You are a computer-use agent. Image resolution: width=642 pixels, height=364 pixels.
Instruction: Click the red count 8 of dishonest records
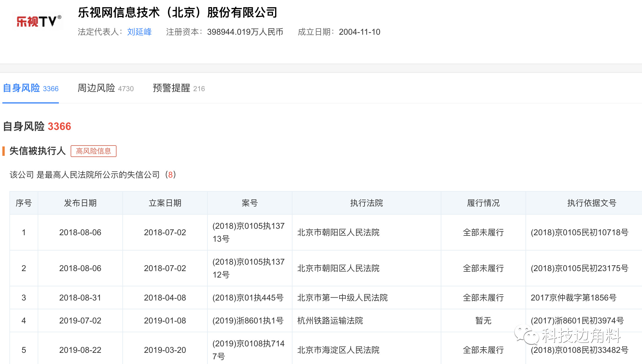pos(170,175)
